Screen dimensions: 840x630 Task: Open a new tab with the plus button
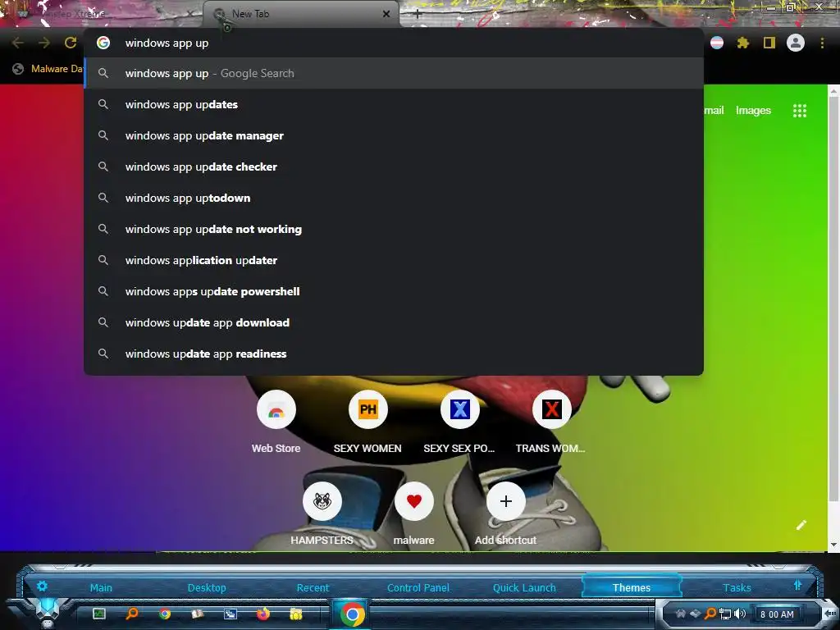pyautogui.click(x=418, y=15)
